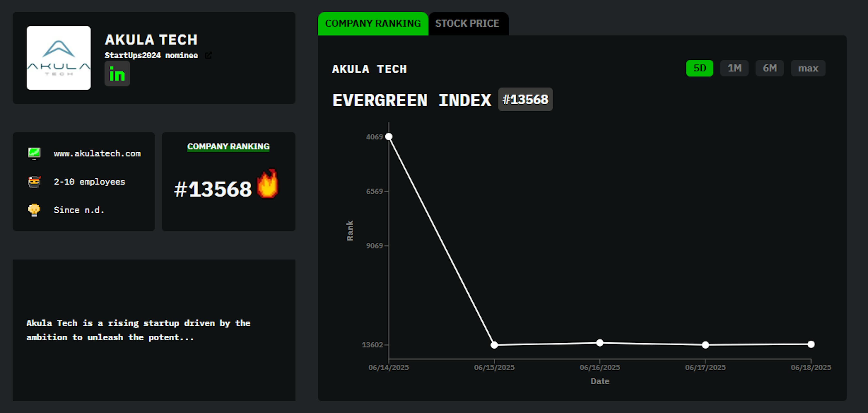Image resolution: width=868 pixels, height=413 pixels.
Task: Click the Evergreen Index #13568 badge
Action: [525, 100]
